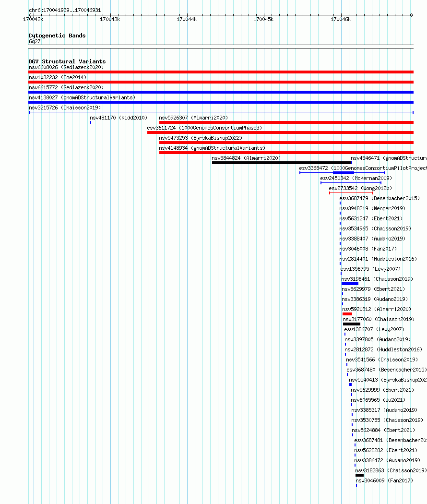Image resolution: width=427 pixels, height=504 pixels.
Task: Click the nsv3397805 (Audano2019) label
Action: click(378, 339)
